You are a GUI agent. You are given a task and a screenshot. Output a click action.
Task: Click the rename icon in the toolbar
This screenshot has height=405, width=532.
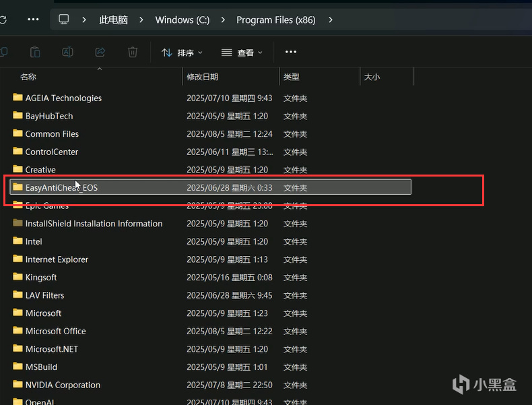[x=67, y=53]
